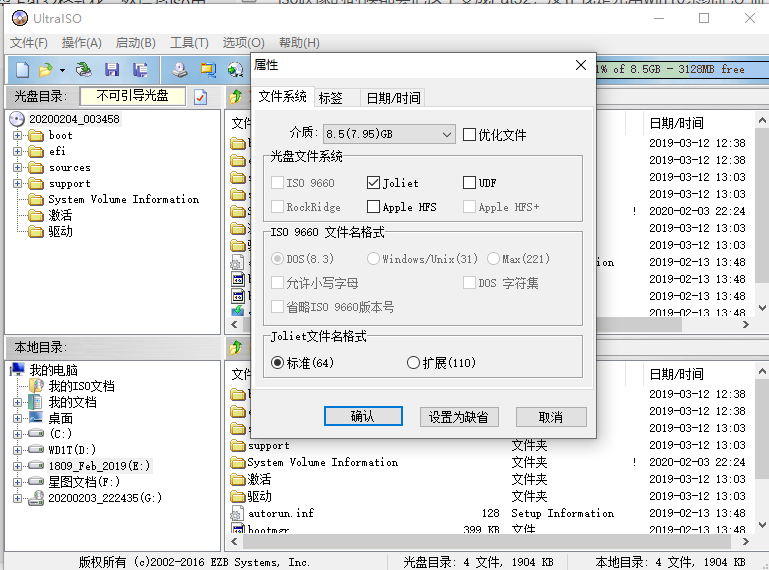Select the 扩展(110) radio button
Screen dimensions: 769x570
[x=413, y=363]
